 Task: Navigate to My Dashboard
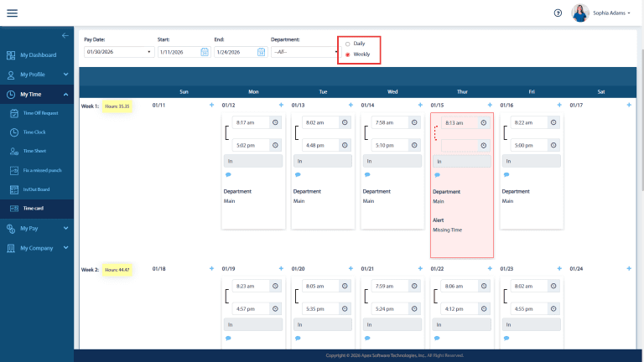click(37, 55)
